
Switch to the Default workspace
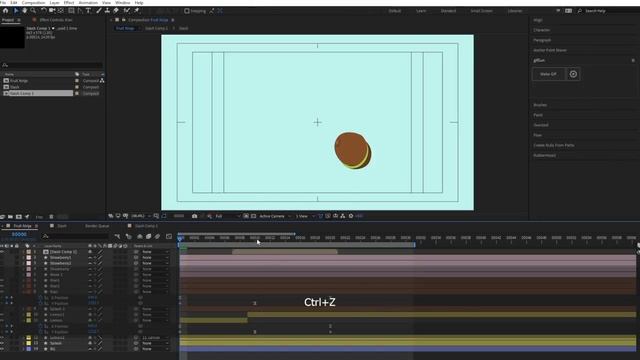[x=395, y=11]
